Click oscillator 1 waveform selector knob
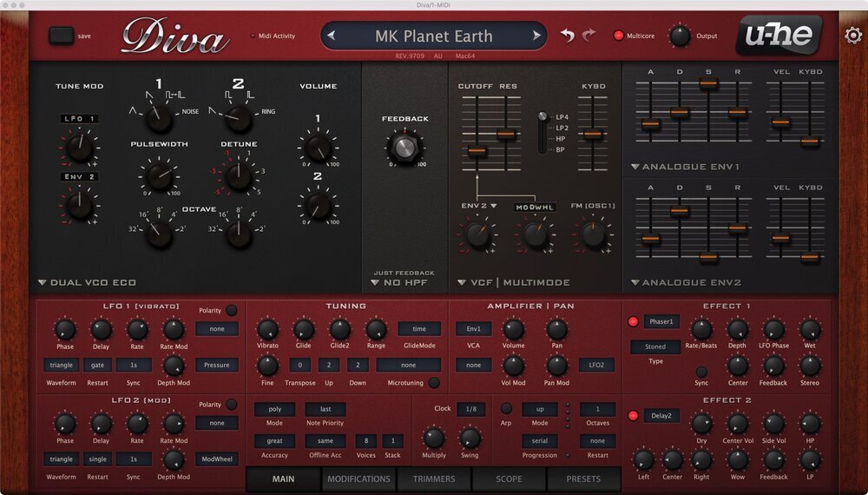 click(159, 118)
